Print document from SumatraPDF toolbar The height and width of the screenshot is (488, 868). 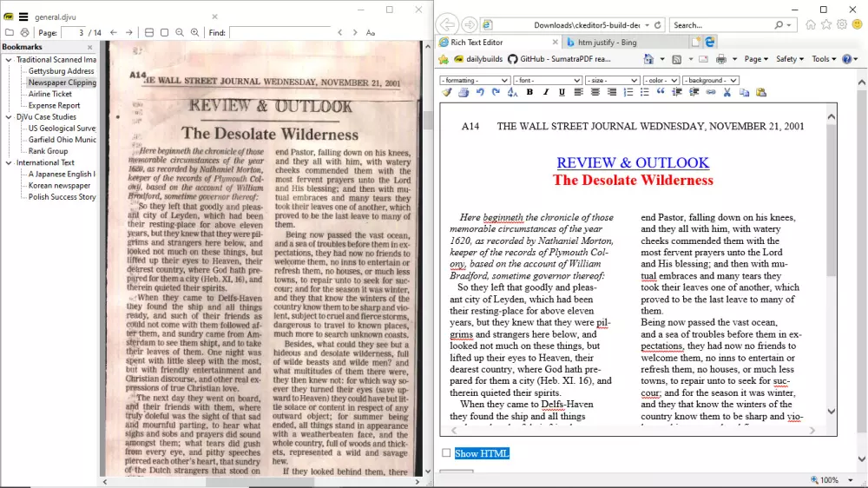point(24,33)
